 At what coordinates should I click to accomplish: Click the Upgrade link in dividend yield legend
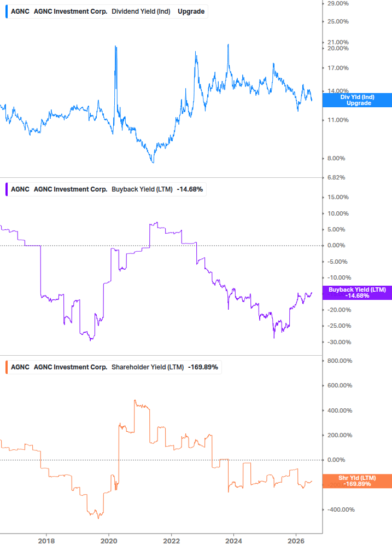[191, 11]
